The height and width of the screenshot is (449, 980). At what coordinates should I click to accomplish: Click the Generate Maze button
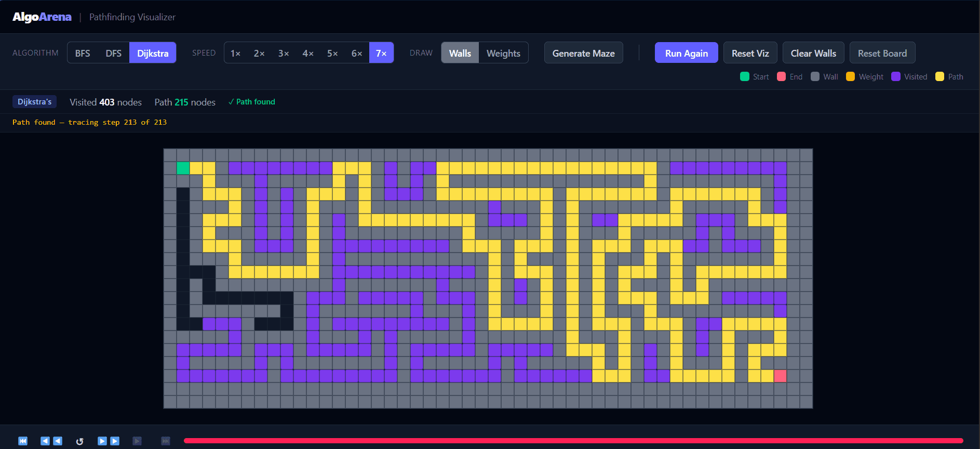pos(584,53)
